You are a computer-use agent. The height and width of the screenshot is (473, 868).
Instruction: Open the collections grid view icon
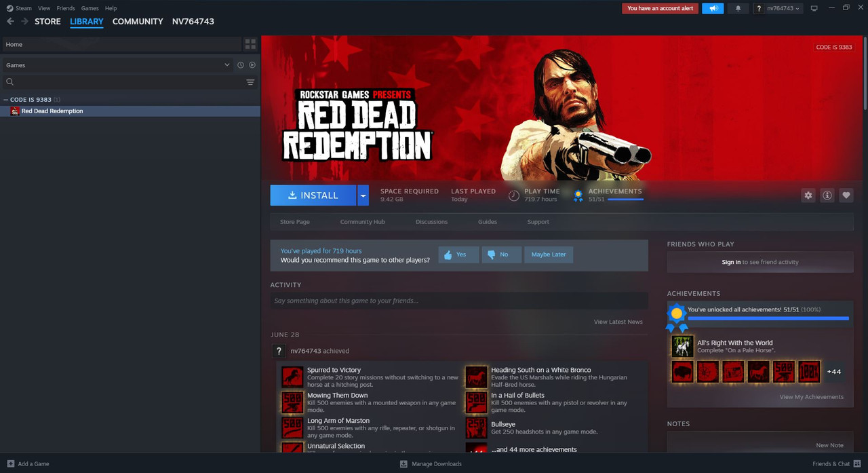pyautogui.click(x=250, y=44)
